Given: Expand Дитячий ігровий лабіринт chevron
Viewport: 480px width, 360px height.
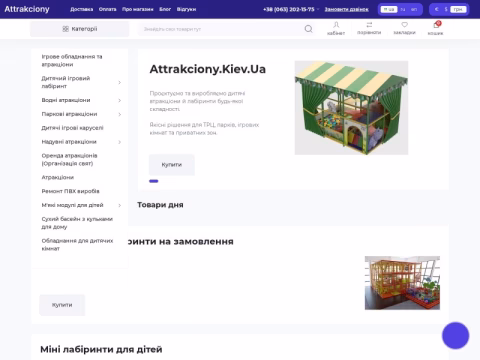Looking at the screenshot, I should pos(120,82).
